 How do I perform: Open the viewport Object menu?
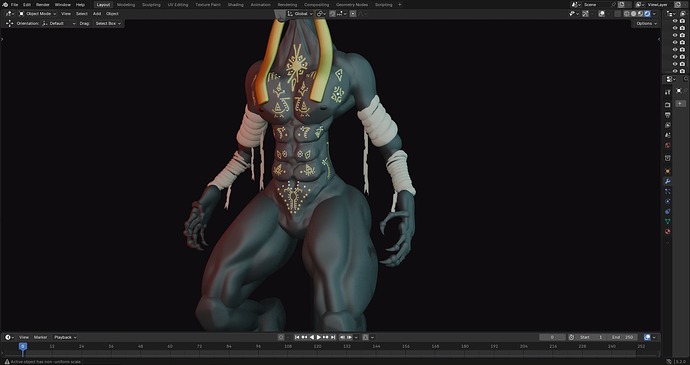(112, 14)
